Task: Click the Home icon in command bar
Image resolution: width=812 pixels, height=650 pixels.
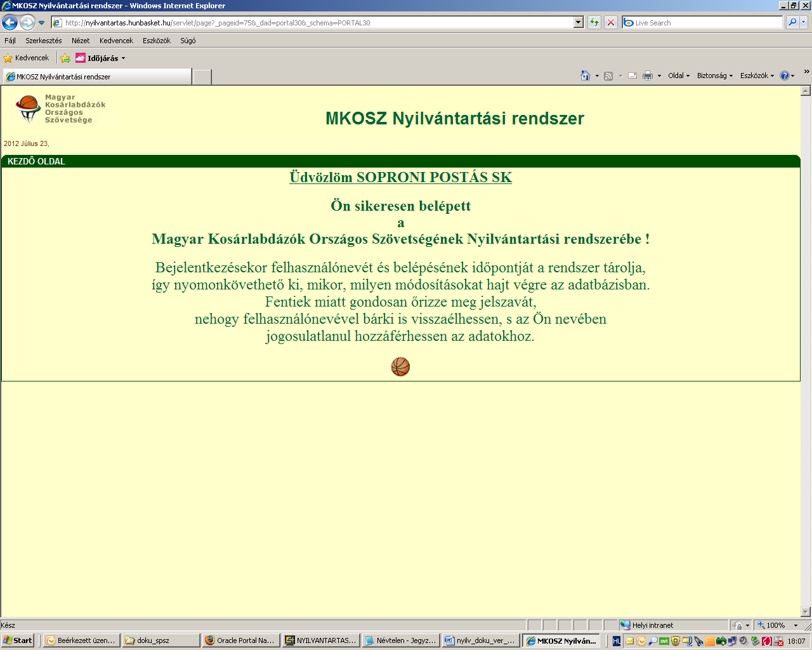Action: 586,76
